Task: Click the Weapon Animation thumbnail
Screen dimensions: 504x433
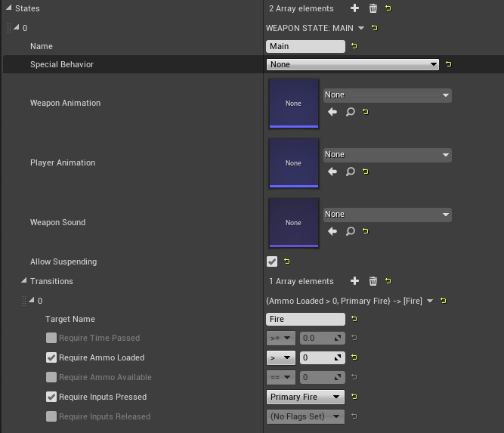Action: pyautogui.click(x=294, y=104)
